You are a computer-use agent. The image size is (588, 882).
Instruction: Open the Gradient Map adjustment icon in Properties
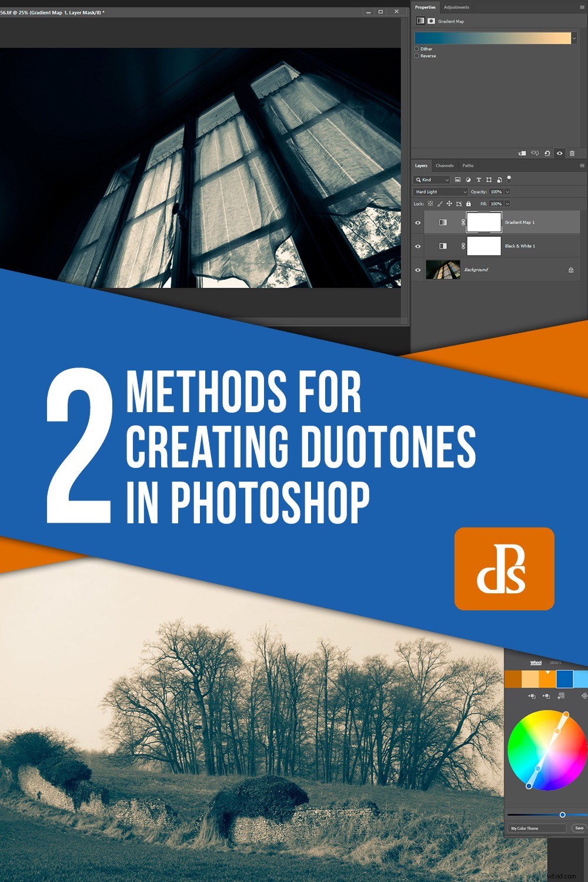pyautogui.click(x=420, y=21)
